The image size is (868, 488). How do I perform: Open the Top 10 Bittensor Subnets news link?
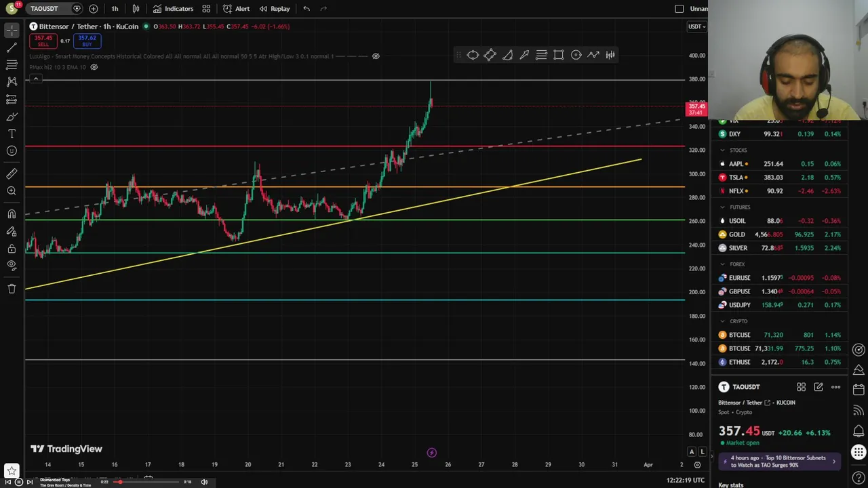click(x=781, y=462)
